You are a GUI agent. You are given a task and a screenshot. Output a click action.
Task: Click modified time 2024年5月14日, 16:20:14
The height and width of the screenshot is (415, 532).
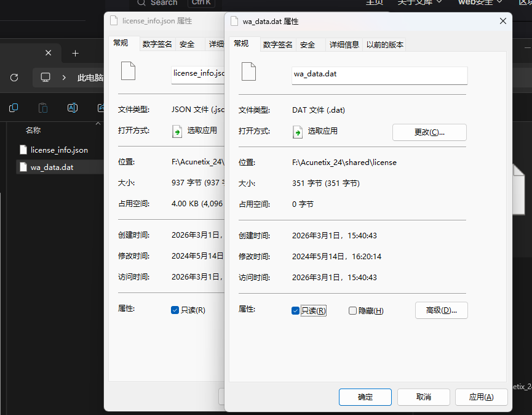(336, 256)
